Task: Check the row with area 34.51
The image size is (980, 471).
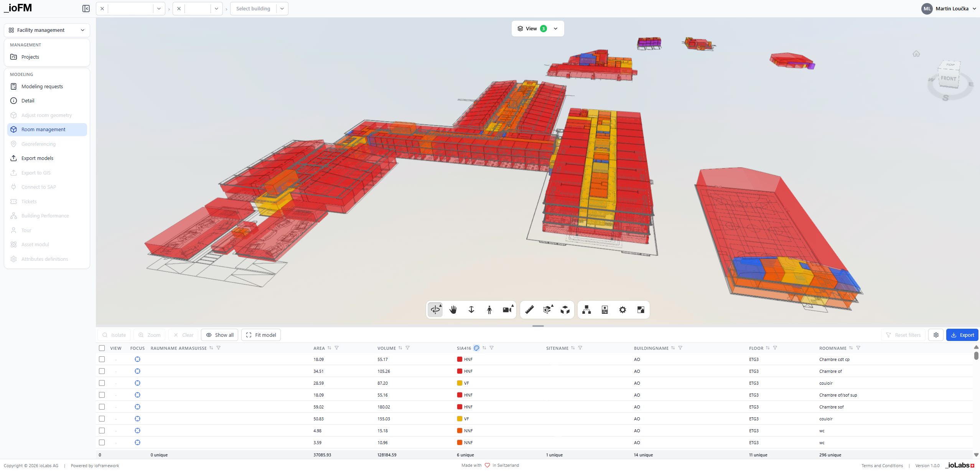Action: (x=102, y=371)
